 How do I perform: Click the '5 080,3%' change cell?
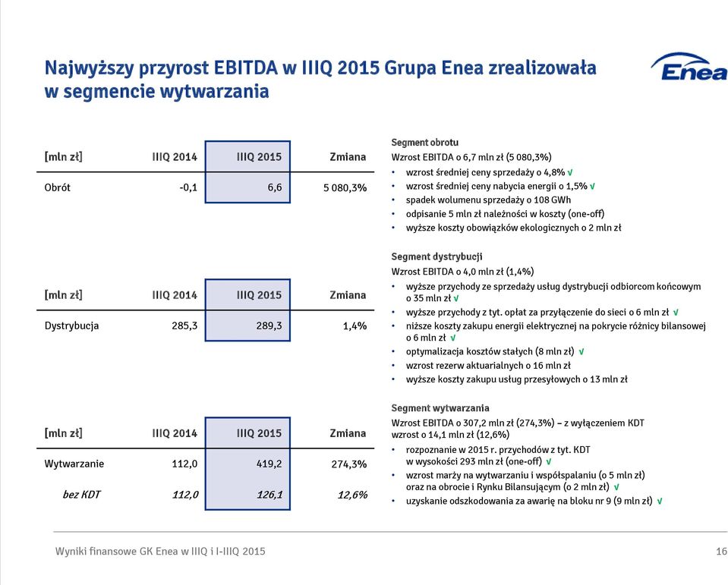pos(345,188)
